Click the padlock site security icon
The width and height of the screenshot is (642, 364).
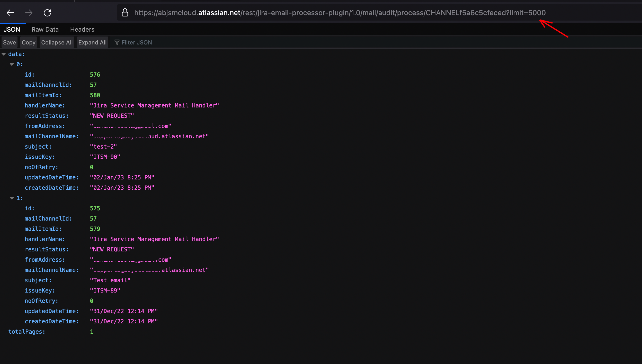[125, 13]
